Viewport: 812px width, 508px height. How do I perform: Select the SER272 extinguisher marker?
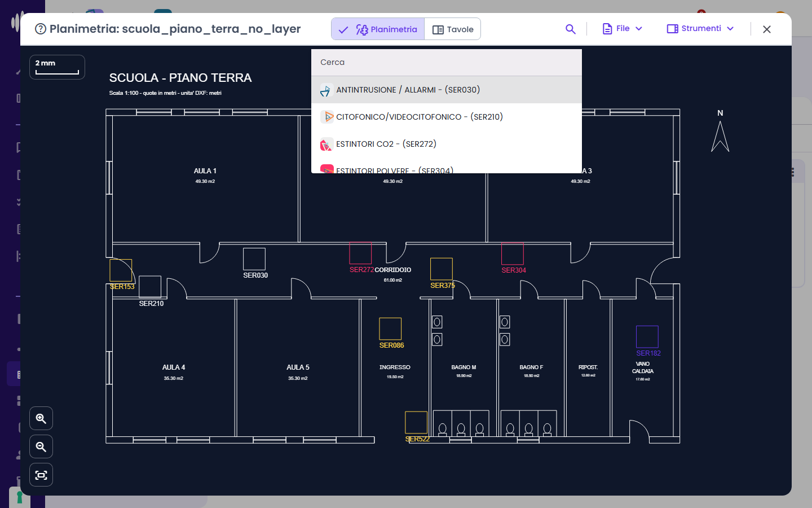(x=360, y=253)
